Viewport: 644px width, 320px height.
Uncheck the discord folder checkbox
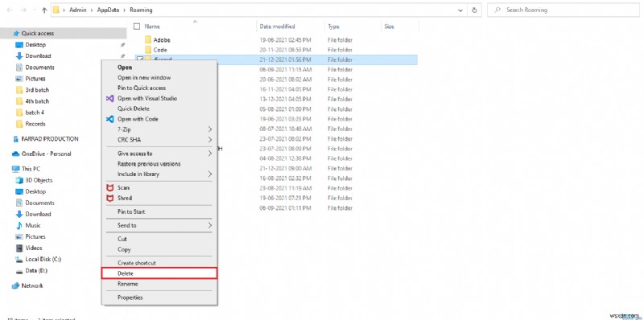click(x=138, y=59)
